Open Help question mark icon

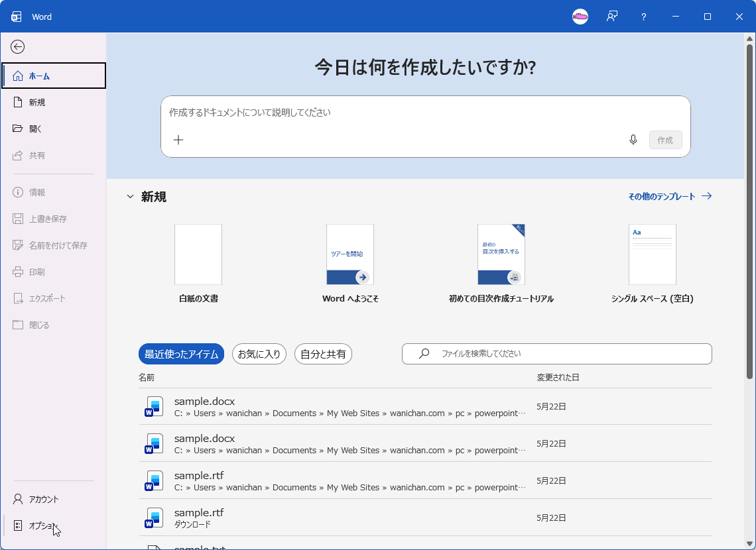644,17
